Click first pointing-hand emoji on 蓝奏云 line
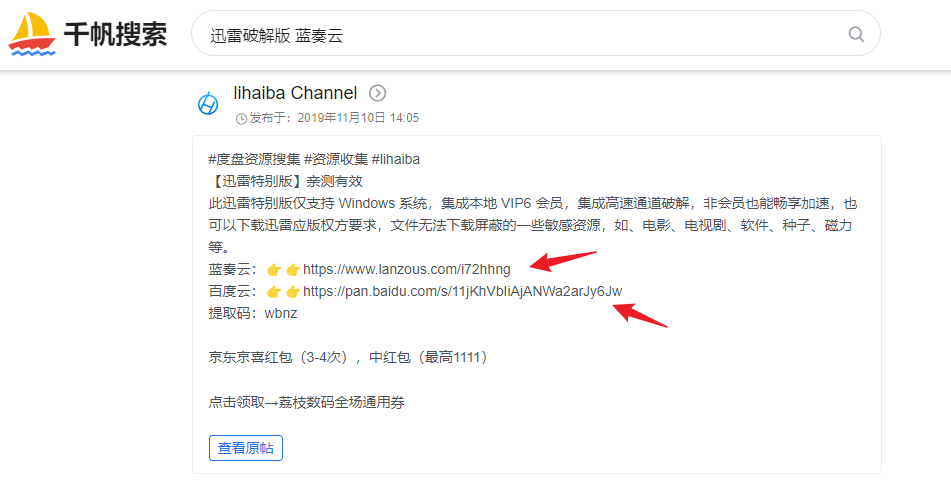Viewport: 951px width, 495px height. [274, 269]
